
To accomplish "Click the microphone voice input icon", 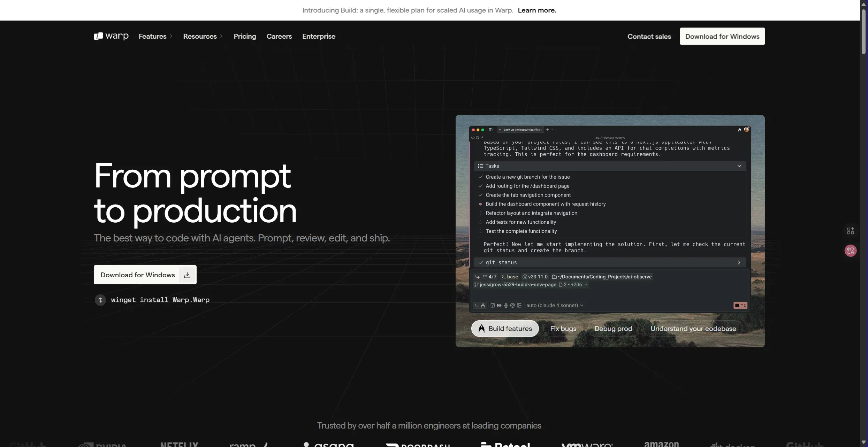I will (506, 306).
